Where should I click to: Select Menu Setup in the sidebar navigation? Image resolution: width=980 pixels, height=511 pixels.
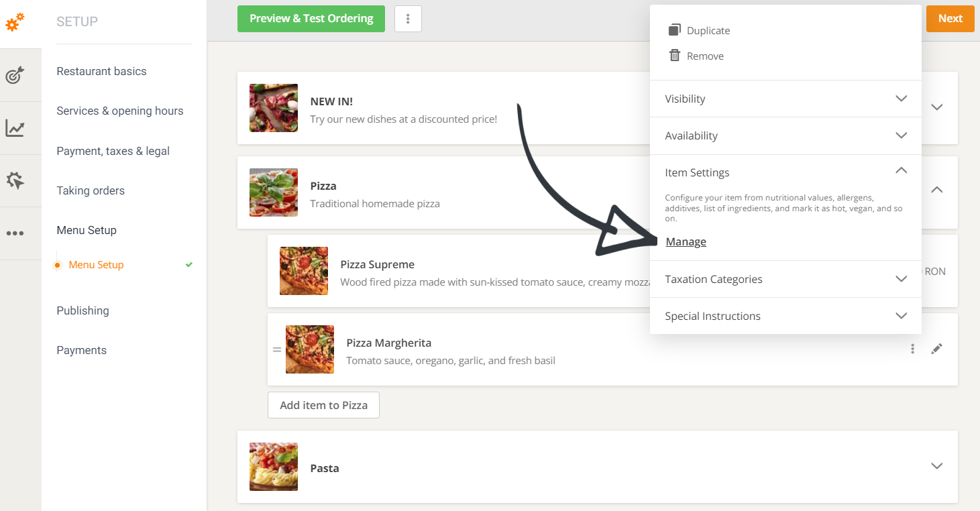(96, 264)
